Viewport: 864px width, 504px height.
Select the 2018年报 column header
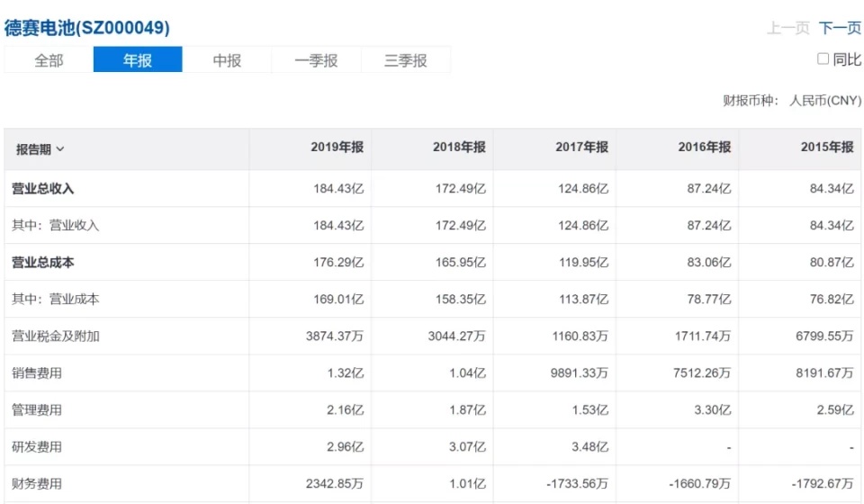459,148
